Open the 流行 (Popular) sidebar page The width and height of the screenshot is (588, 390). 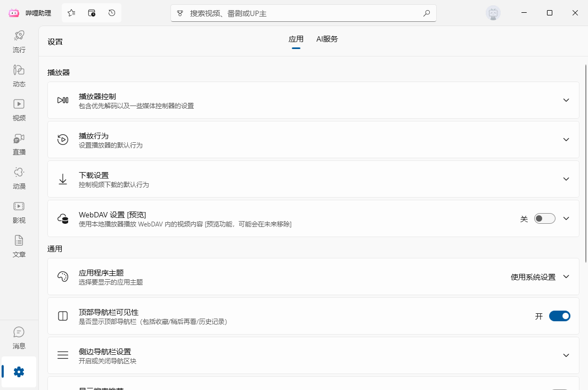(19, 42)
